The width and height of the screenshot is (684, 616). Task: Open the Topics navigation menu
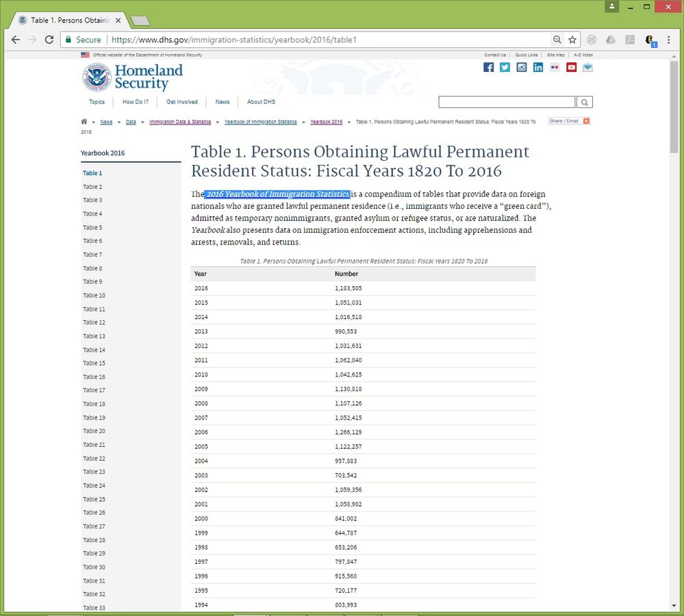[97, 101]
